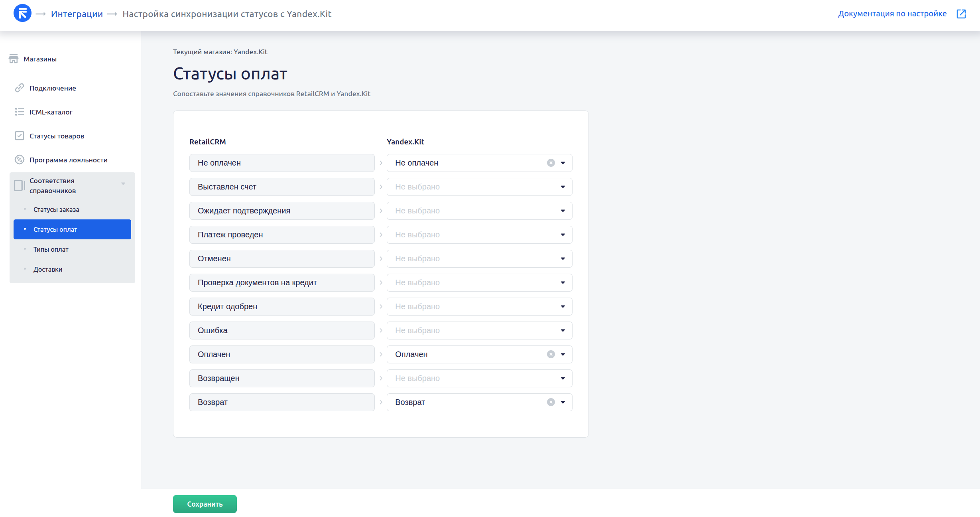The height and width of the screenshot is (517, 980).
Task: Click the Подключение link icon
Action: pyautogui.click(x=20, y=88)
